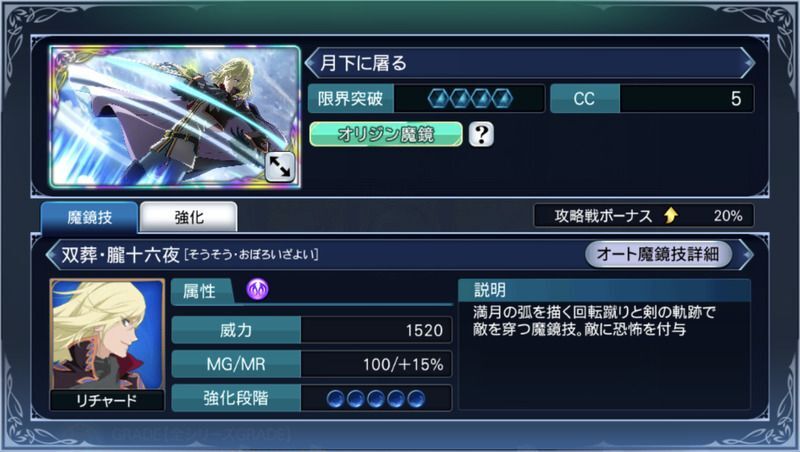The height and width of the screenshot is (452, 800).
Task: Click the purple dark element attribute icon
Action: 258,289
